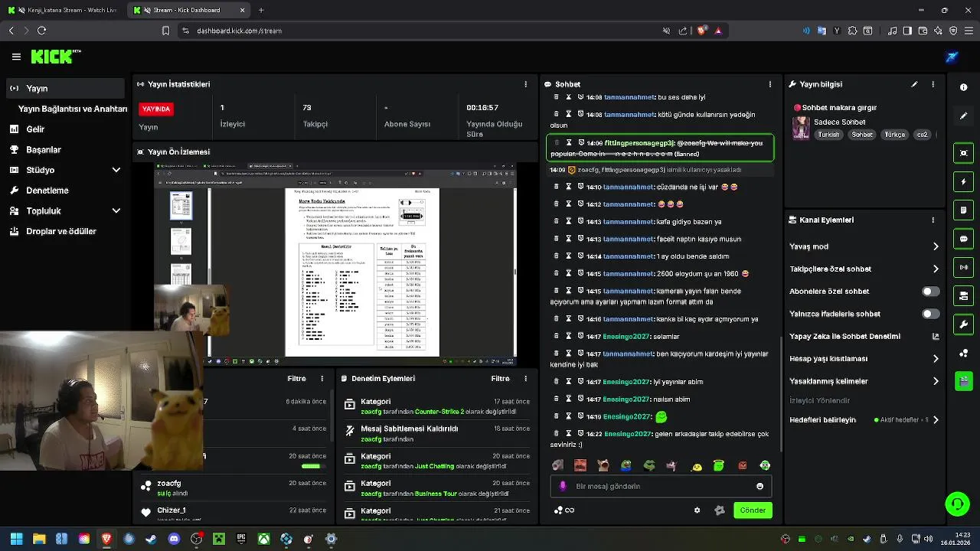Image resolution: width=980 pixels, height=551 pixels.
Task: Click the Turkish tag in stream info
Action: tap(828, 135)
